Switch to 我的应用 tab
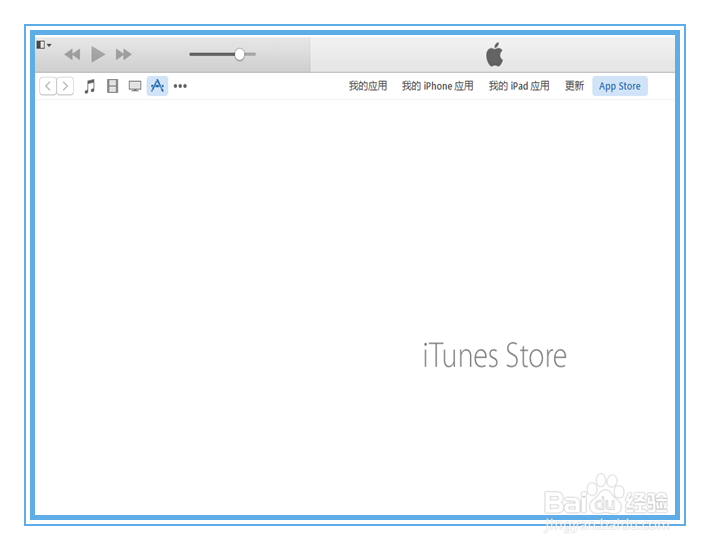The height and width of the screenshot is (550, 710). click(x=368, y=86)
